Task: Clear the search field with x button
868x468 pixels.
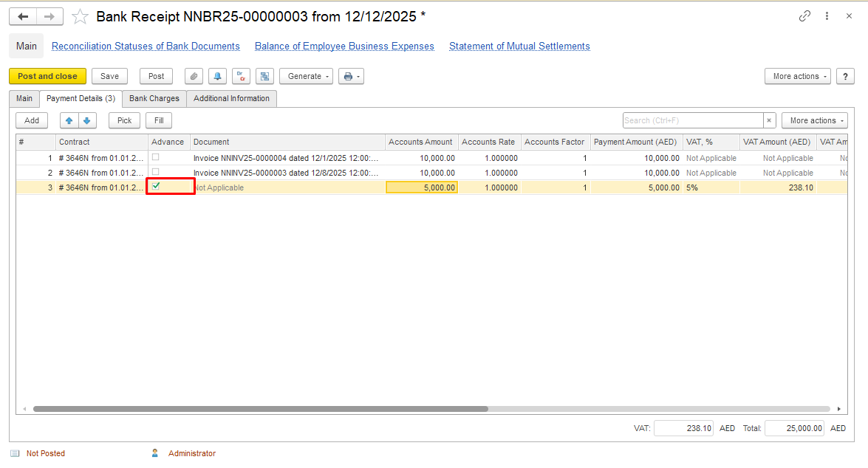Action: [x=769, y=120]
